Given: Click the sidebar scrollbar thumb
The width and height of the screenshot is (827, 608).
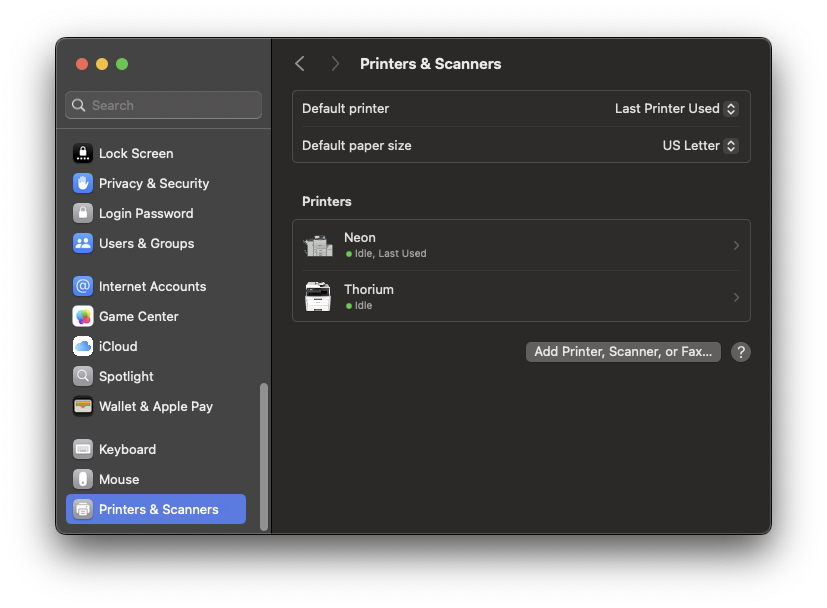Looking at the screenshot, I should coord(264,457).
